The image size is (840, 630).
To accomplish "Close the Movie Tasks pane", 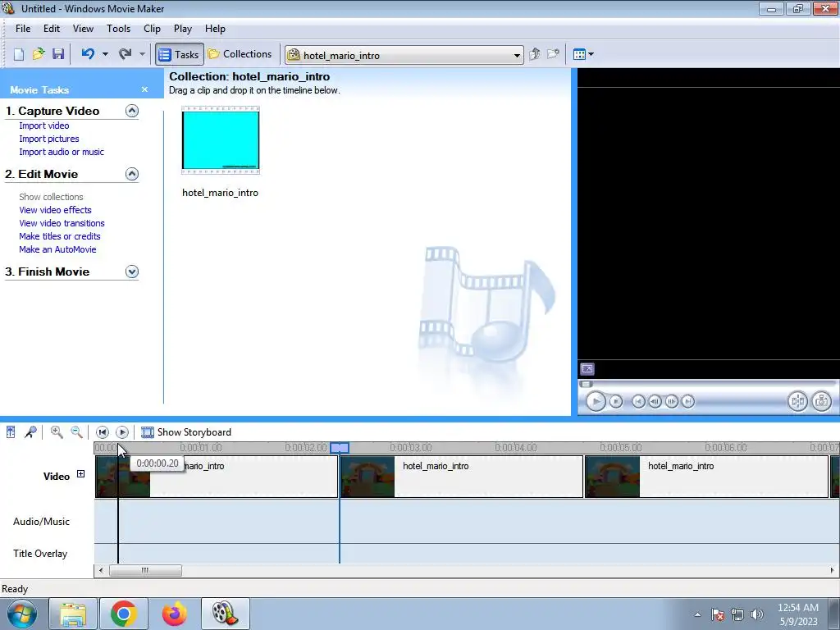I will tap(144, 89).
